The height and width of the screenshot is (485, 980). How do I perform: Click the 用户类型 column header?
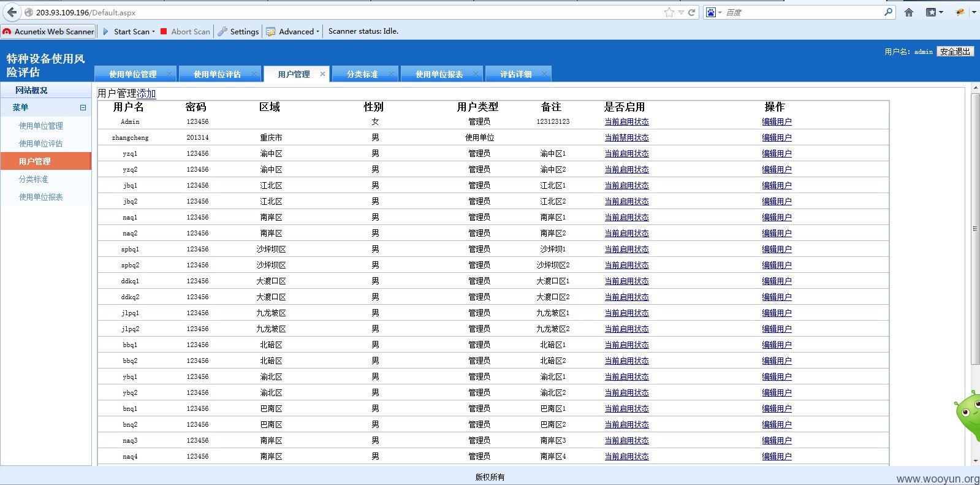pos(477,107)
